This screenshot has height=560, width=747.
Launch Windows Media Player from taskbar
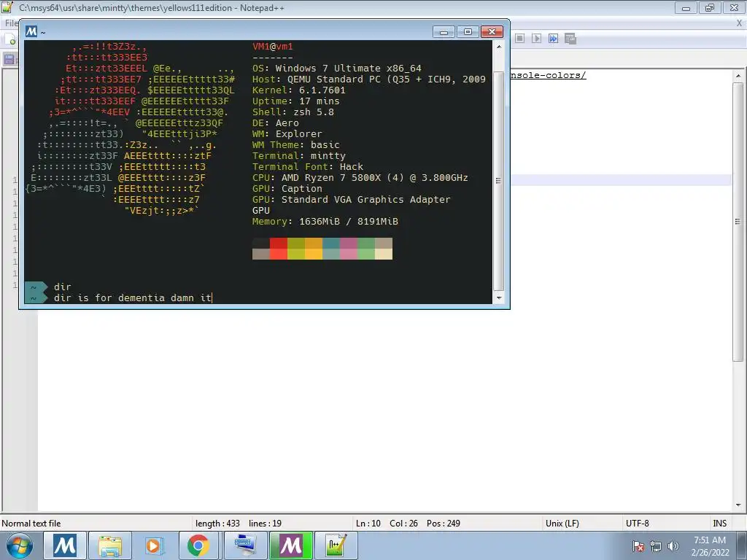154,545
